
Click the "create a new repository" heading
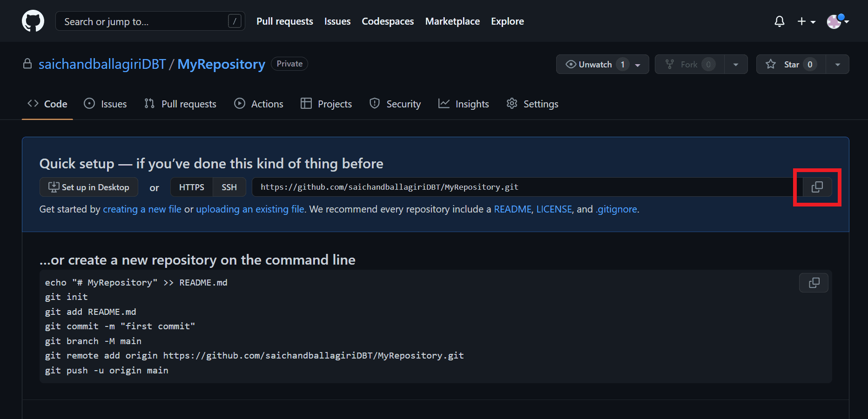(x=197, y=260)
